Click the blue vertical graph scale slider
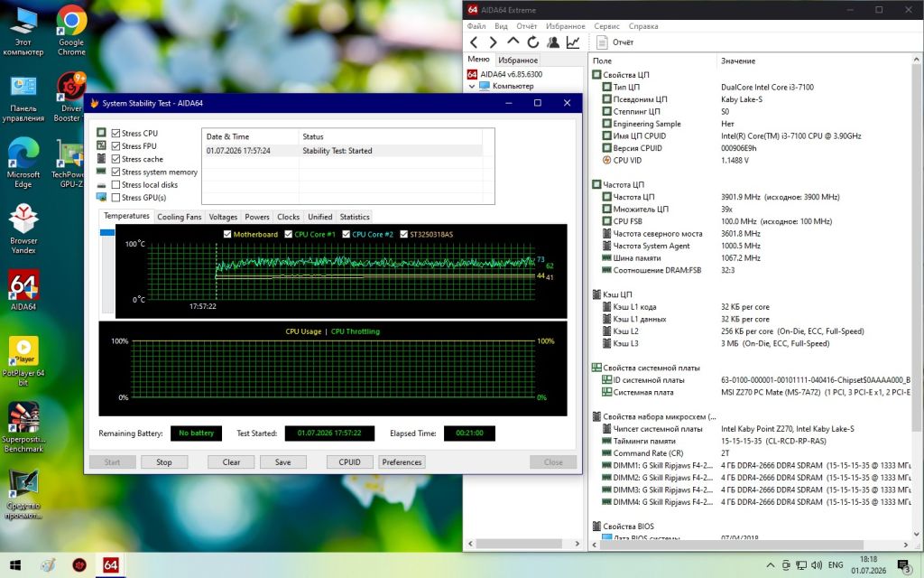Viewport: 924px width, 578px height. pyautogui.click(x=107, y=232)
